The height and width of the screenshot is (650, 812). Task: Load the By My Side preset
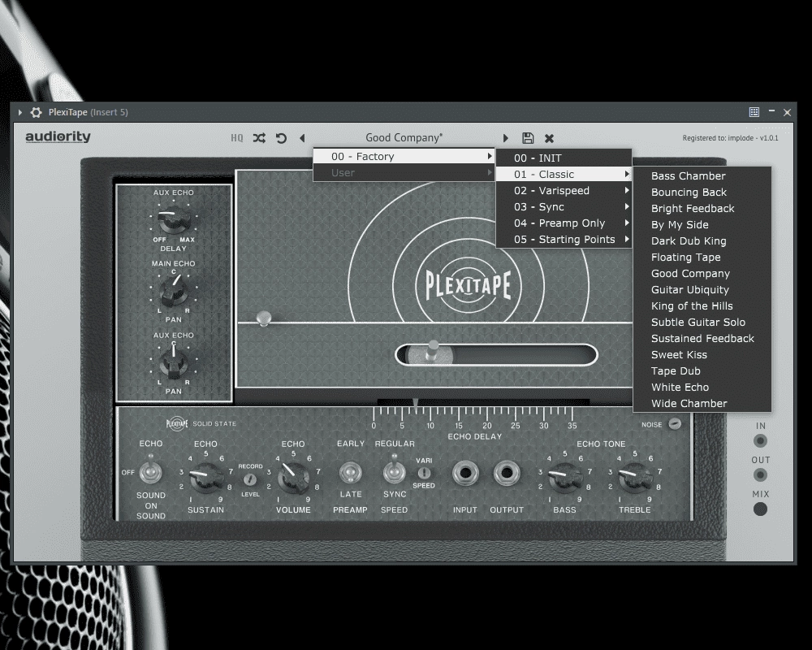(x=702, y=224)
